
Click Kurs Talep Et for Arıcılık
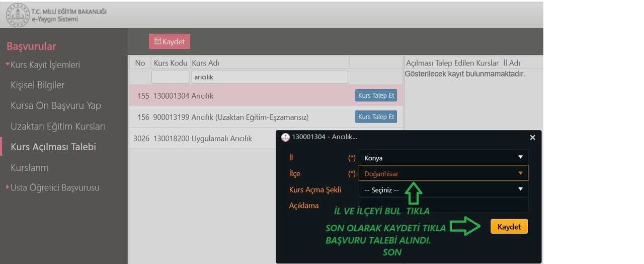[x=376, y=96]
